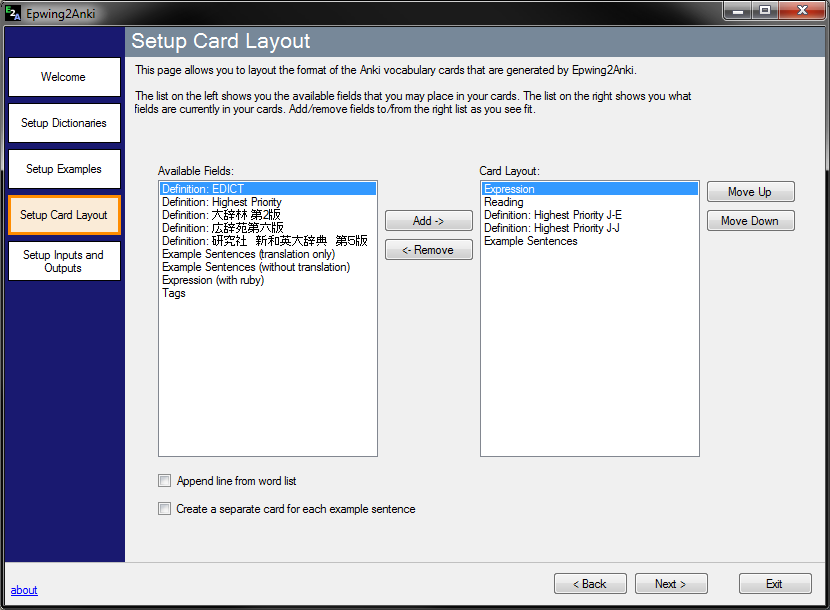This screenshot has width=830, height=610.
Task: Click the < Back button
Action: point(590,583)
